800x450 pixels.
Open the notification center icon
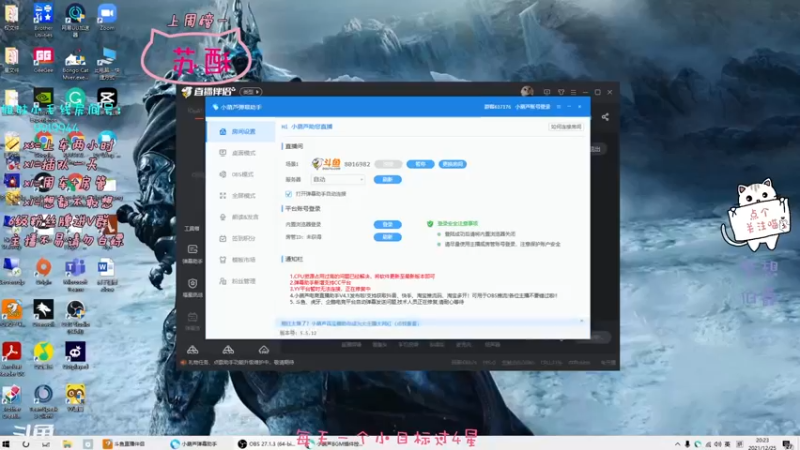(788, 444)
